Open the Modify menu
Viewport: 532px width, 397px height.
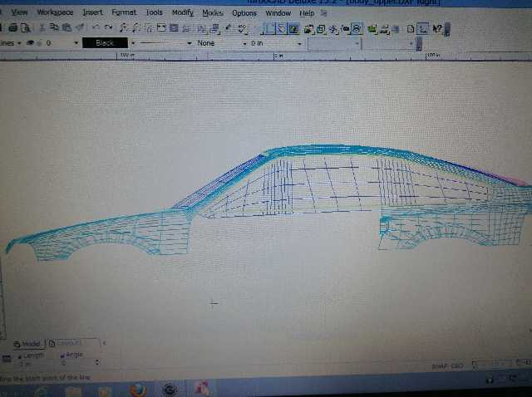pos(182,13)
